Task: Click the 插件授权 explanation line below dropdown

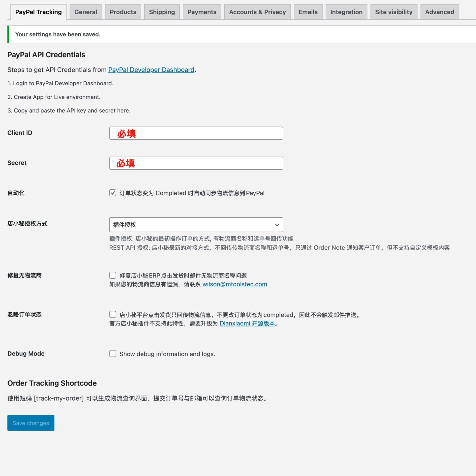Action: (x=201, y=238)
